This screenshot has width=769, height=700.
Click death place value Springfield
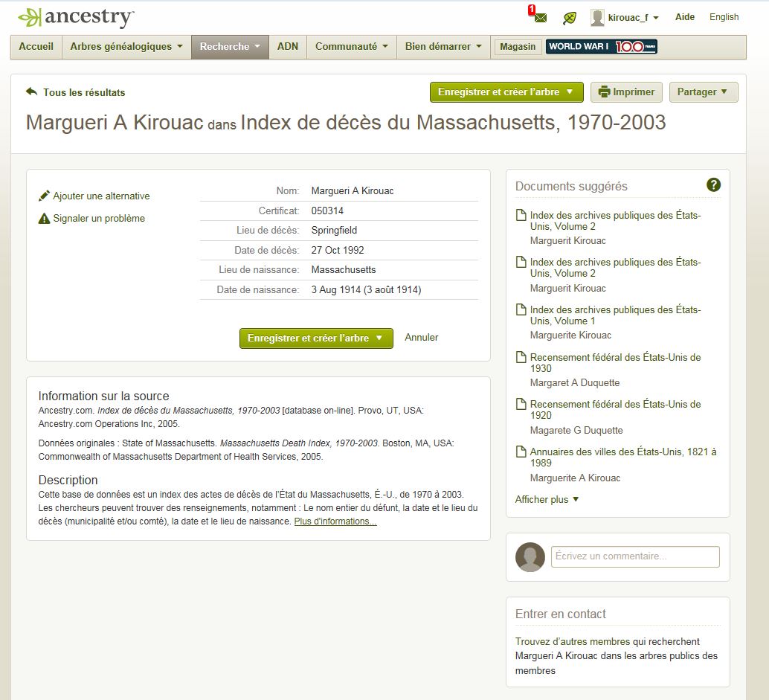[x=334, y=230]
